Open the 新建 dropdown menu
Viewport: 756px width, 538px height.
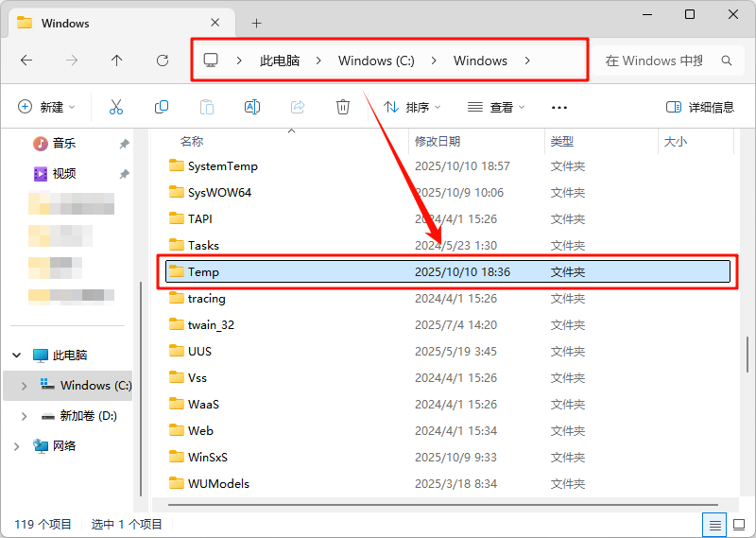[x=45, y=107]
